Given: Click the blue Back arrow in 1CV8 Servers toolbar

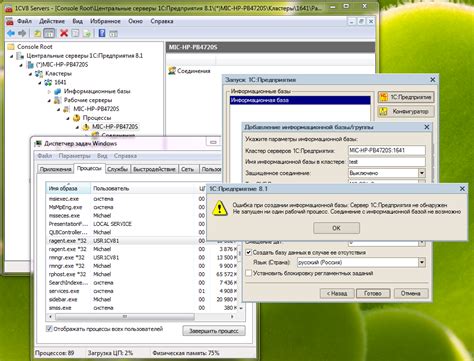Looking at the screenshot, I should (x=11, y=33).
